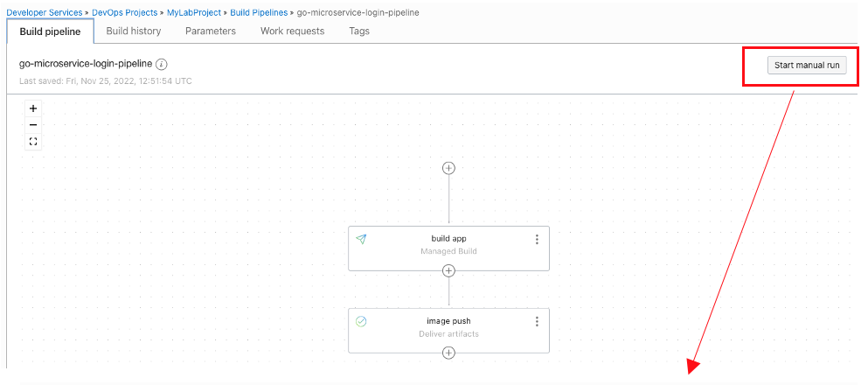The height and width of the screenshot is (385, 868).
Task: Click the fit-to-screen canvas icon
Action: tap(33, 141)
